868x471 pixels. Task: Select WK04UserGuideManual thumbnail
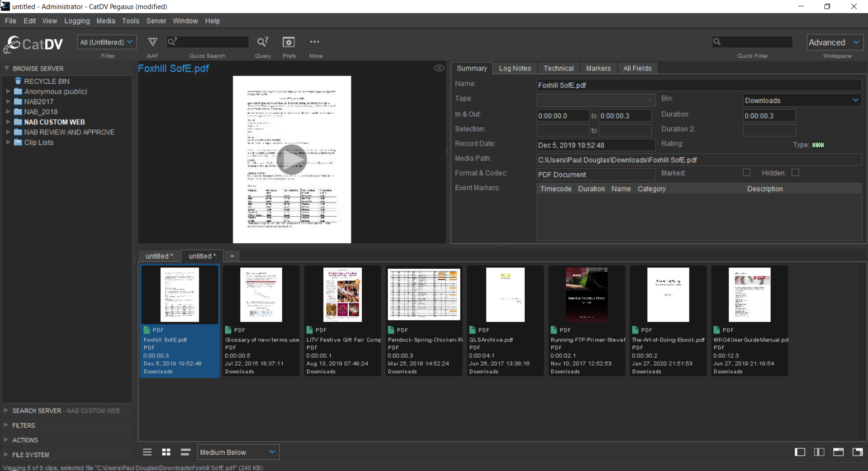click(749, 295)
